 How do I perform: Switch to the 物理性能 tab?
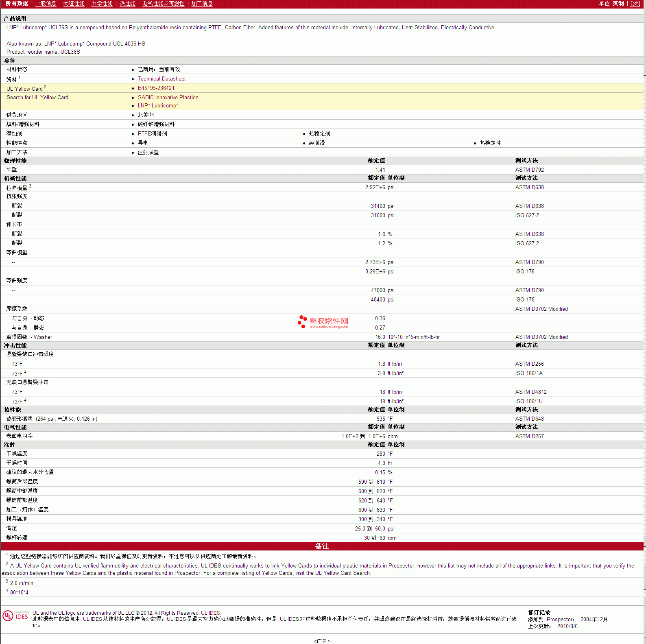click(x=74, y=4)
